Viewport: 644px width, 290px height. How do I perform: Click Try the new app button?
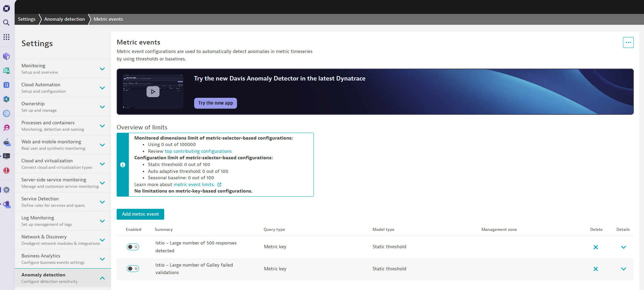pyautogui.click(x=216, y=103)
